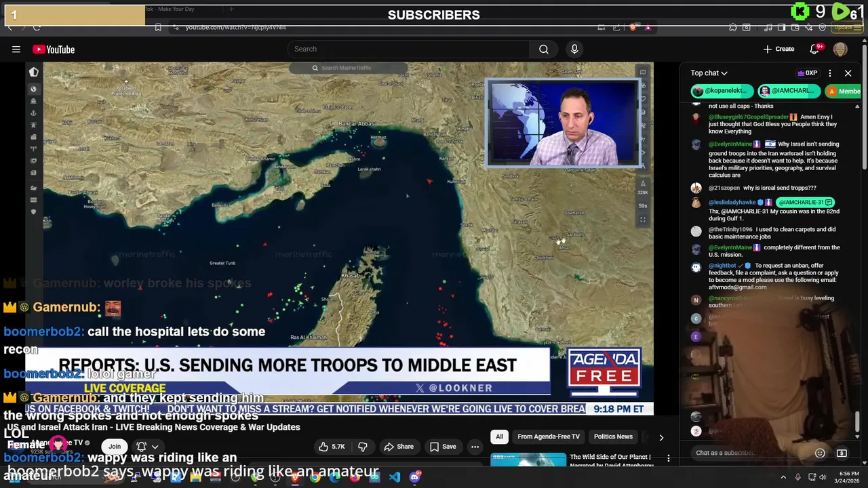Like the video, 5.7K thumbs up
This screenshot has height=488, width=868.
point(332,447)
